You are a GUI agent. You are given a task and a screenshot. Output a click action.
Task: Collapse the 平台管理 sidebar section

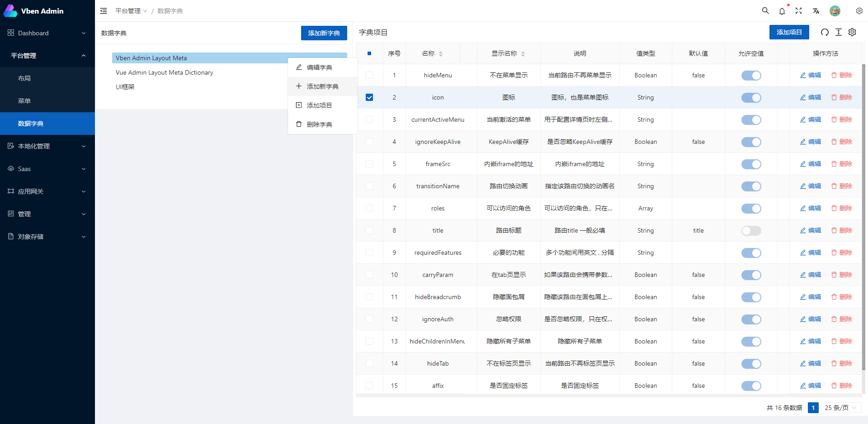pos(47,55)
